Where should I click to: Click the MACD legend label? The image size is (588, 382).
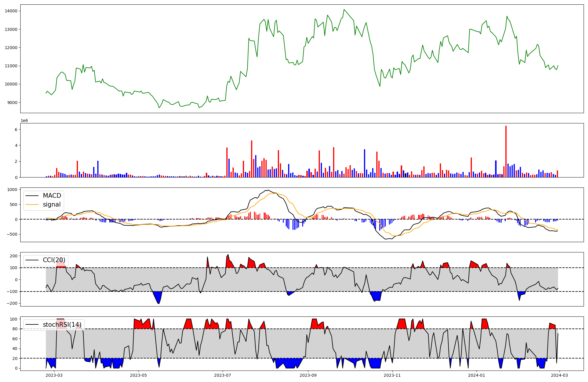52,196
